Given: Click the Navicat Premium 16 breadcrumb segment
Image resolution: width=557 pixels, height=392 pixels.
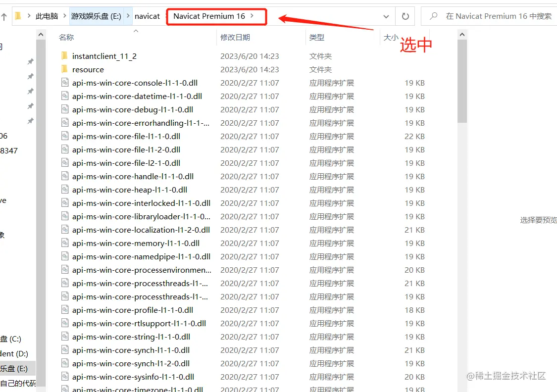Looking at the screenshot, I should tap(209, 16).
